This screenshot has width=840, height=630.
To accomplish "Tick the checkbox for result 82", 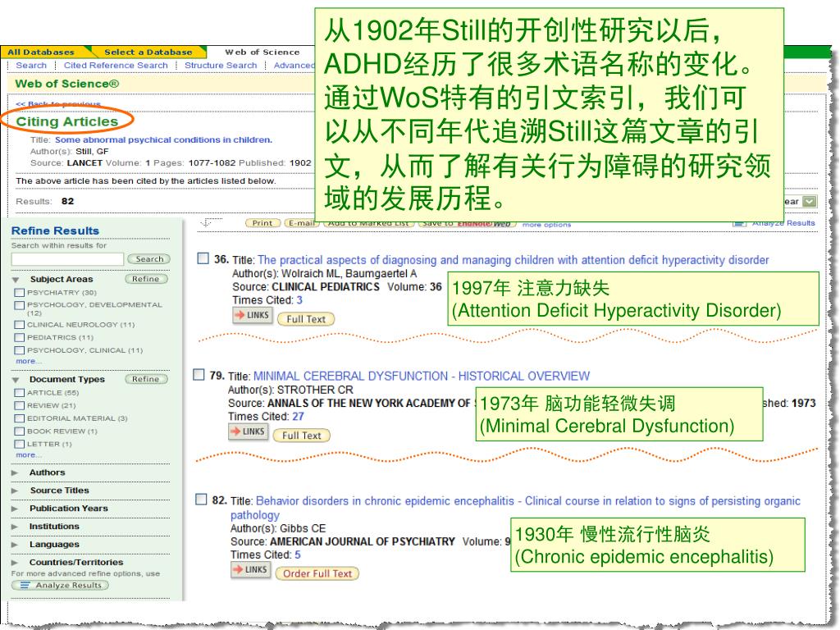I will point(201,500).
